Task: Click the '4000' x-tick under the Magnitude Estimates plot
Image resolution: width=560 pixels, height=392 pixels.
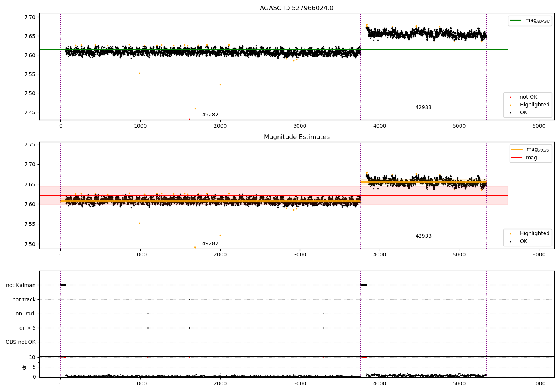Action: [x=380, y=255]
